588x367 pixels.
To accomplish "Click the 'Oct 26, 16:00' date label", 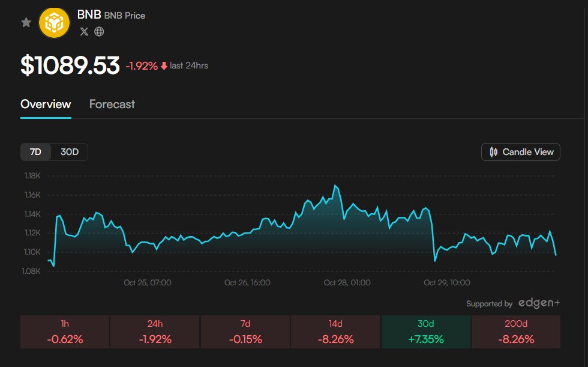I will (x=247, y=282).
